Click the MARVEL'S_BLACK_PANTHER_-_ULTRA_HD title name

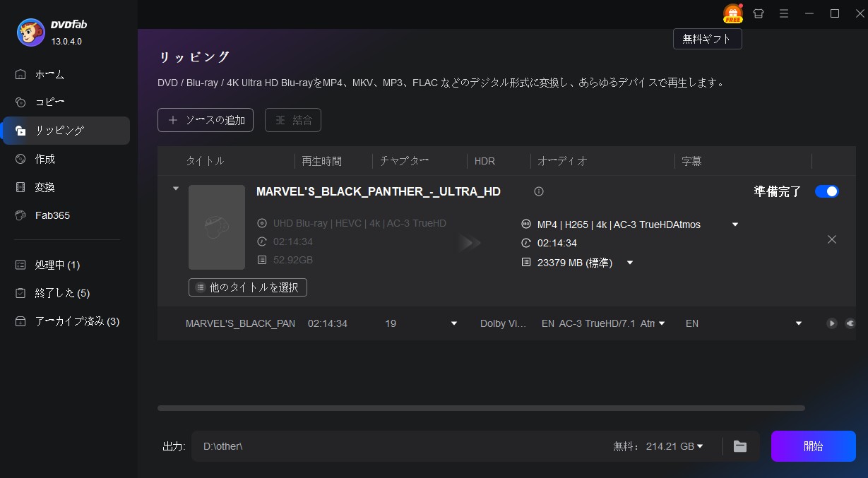(x=379, y=191)
